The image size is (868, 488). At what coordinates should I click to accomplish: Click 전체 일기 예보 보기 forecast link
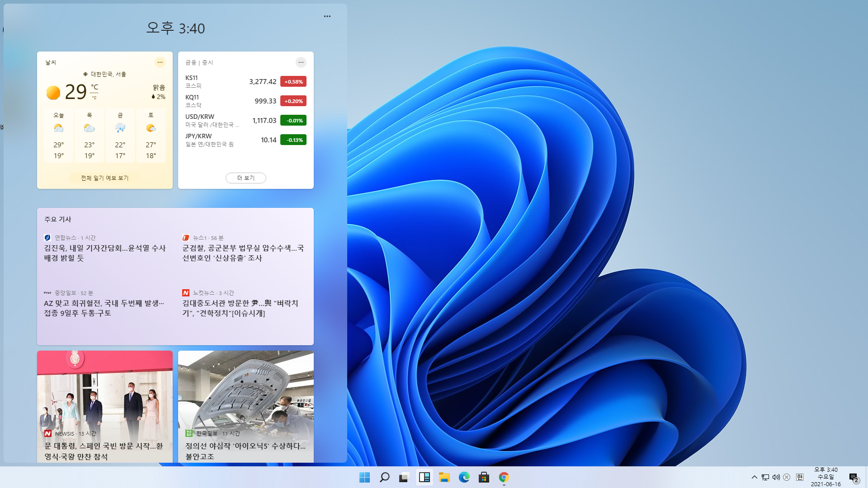click(x=105, y=178)
